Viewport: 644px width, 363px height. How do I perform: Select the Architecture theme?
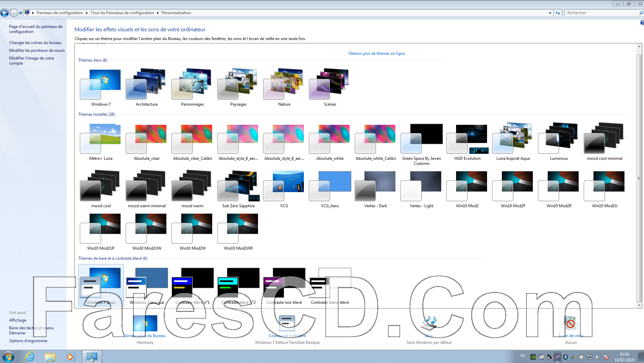tap(147, 87)
